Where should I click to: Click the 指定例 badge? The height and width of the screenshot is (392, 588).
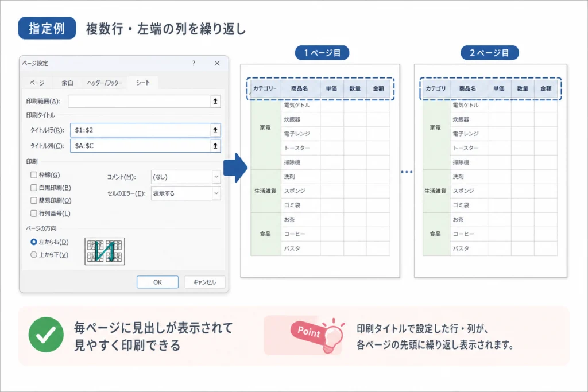(x=47, y=28)
